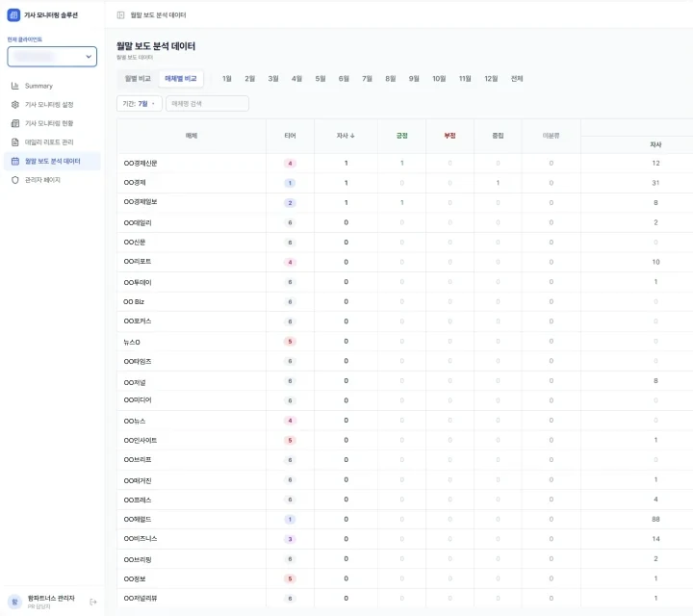693x616 pixels.
Task: Open 월말 보도 분석 데이터 menu item
Action: click(52, 161)
